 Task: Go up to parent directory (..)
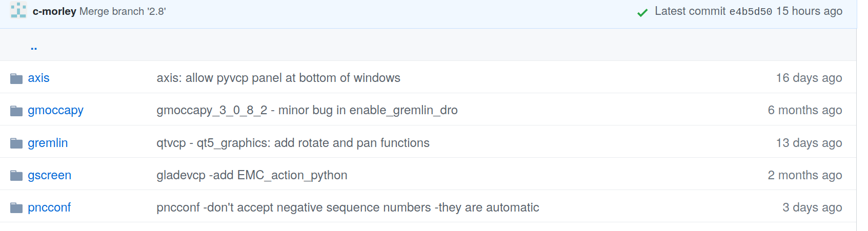point(34,47)
